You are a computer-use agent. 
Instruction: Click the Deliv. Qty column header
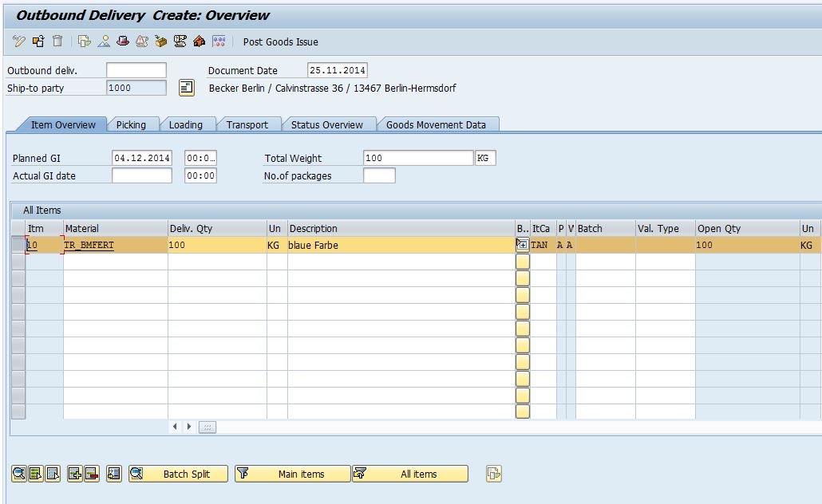pyautogui.click(x=217, y=228)
